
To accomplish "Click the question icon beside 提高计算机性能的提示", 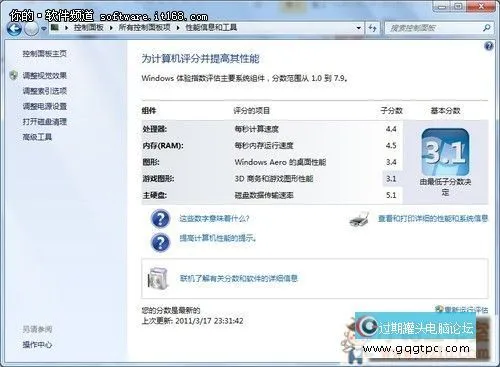I will coord(160,242).
